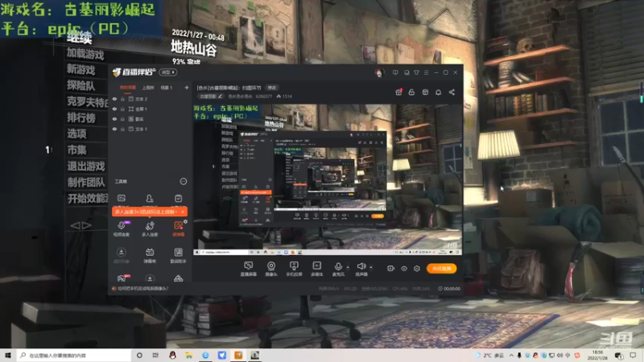The height and width of the screenshot is (362, 644).
Task: Open the message icon in title bar
Action: pos(395,72)
